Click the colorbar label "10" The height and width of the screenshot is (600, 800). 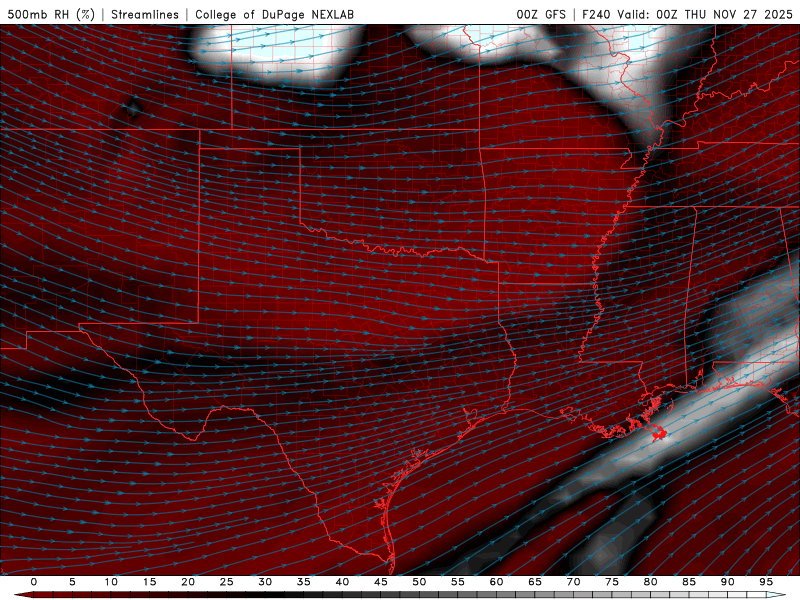111,582
